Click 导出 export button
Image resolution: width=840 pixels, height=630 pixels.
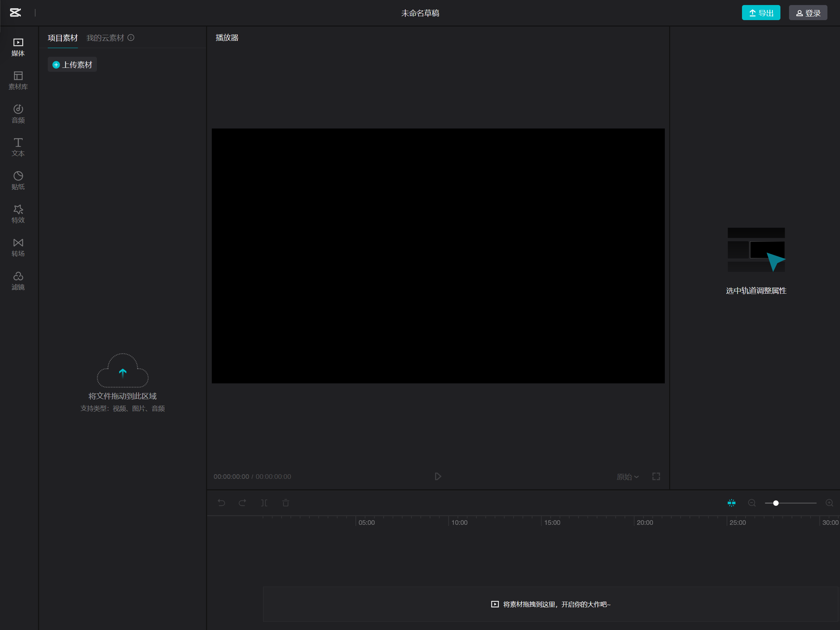(x=761, y=13)
